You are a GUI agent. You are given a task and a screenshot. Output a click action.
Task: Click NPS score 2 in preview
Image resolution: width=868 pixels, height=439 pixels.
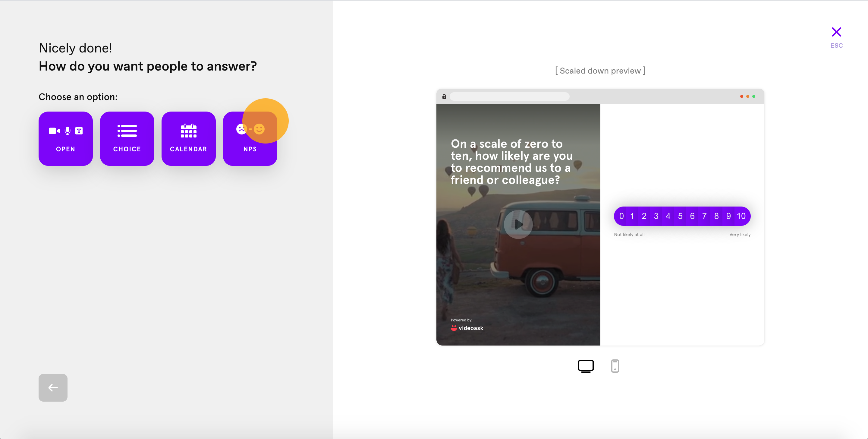tap(644, 216)
